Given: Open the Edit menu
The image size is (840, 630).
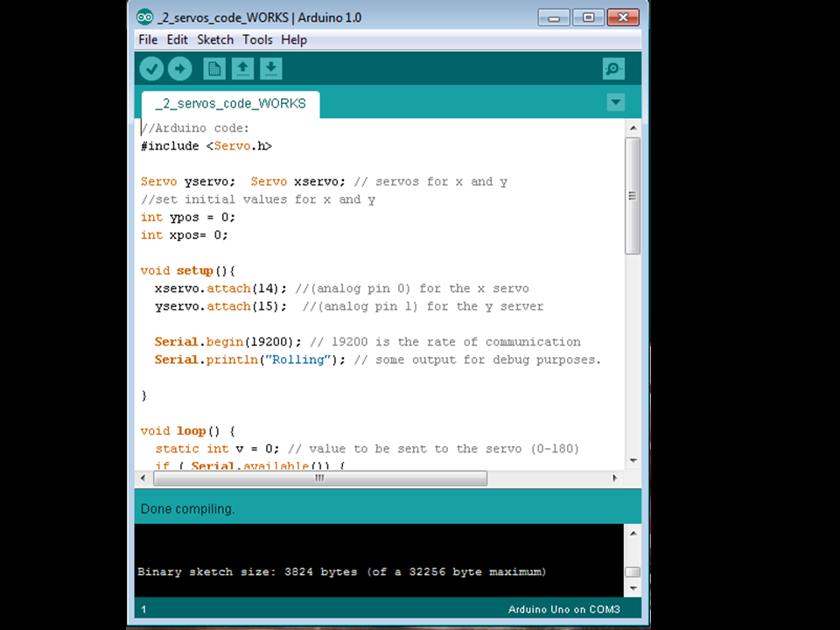Looking at the screenshot, I should coord(178,39).
